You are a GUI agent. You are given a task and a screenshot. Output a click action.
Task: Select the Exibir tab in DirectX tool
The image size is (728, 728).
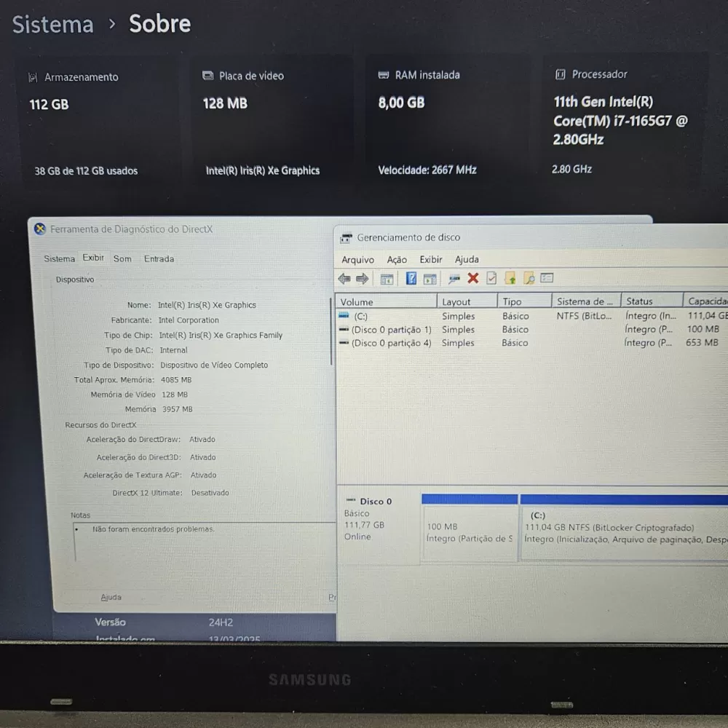[x=93, y=258]
